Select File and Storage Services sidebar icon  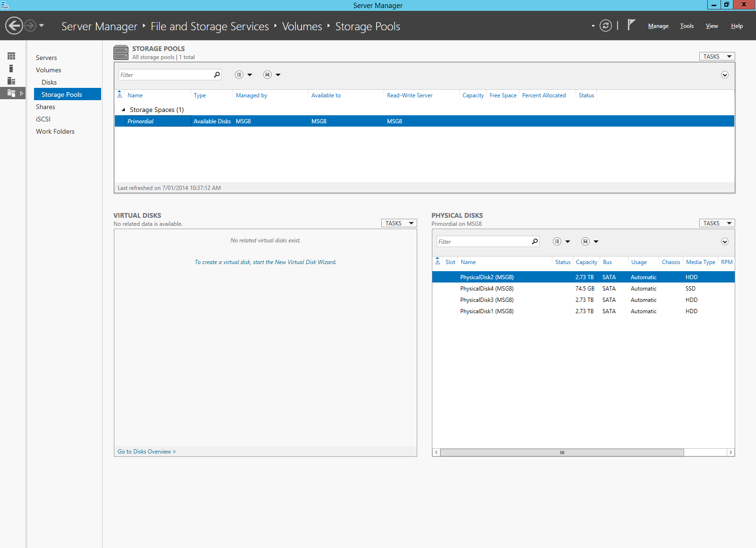coord(11,93)
